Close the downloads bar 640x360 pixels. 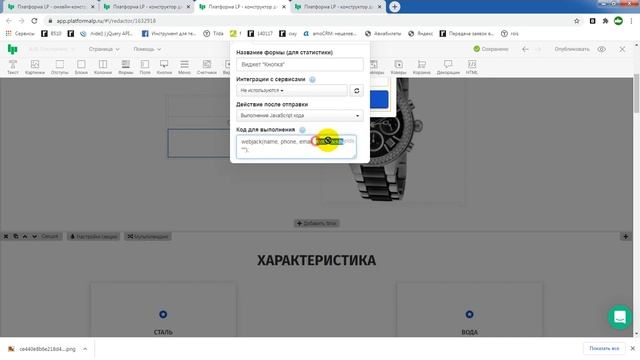click(x=633, y=349)
